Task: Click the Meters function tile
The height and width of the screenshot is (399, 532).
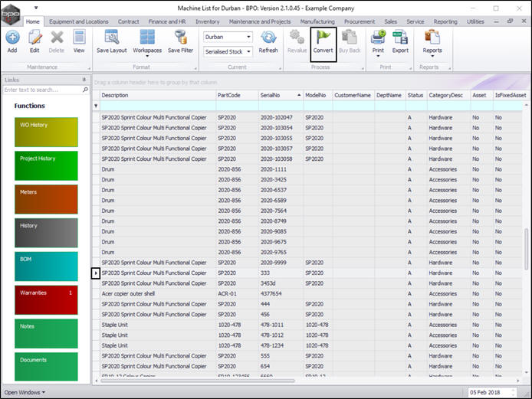Action: click(46, 199)
